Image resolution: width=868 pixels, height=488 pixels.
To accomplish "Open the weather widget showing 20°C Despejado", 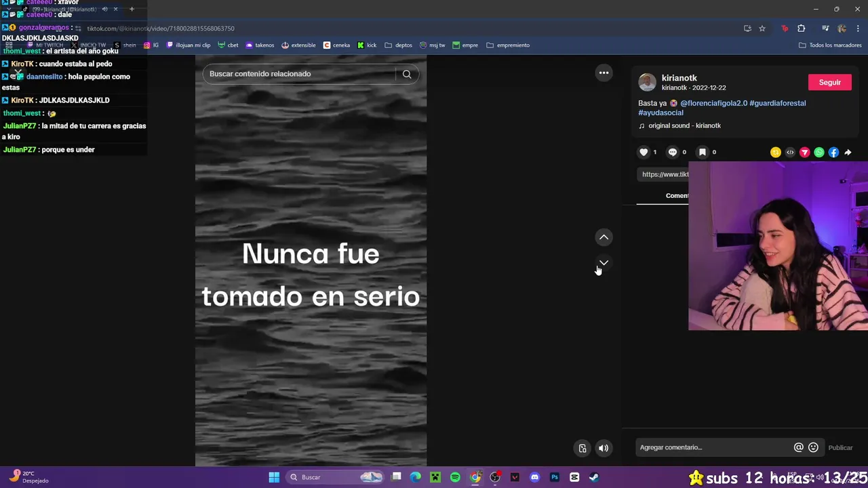I will [28, 477].
